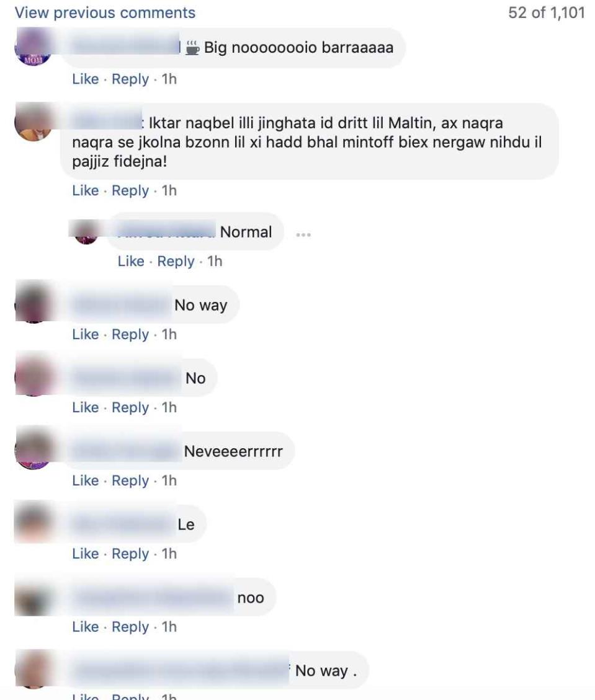This screenshot has width=595, height=700.
Task: Open avatar of 'Neveeeerrrrrr' commenter
Action: (x=34, y=451)
